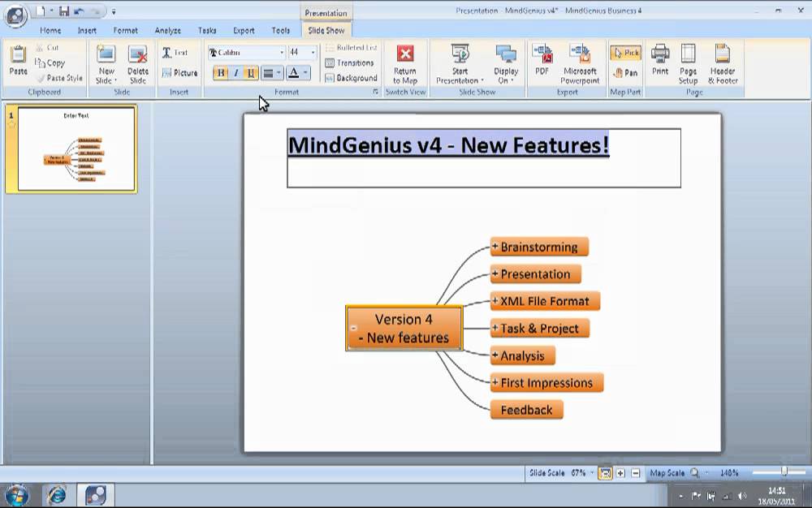Customize quick access toolbar dropdown
This screenshot has height=508, width=812.
coord(114,11)
